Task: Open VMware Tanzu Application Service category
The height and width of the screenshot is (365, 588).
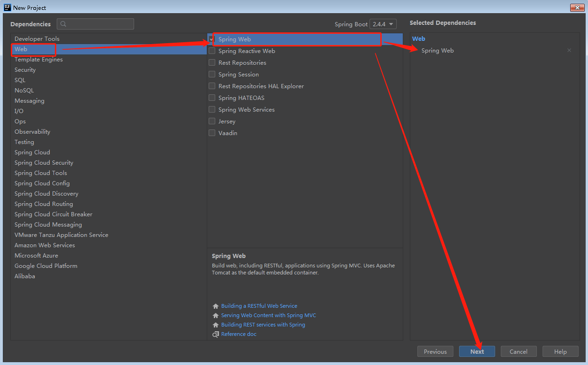Action: tap(108, 235)
